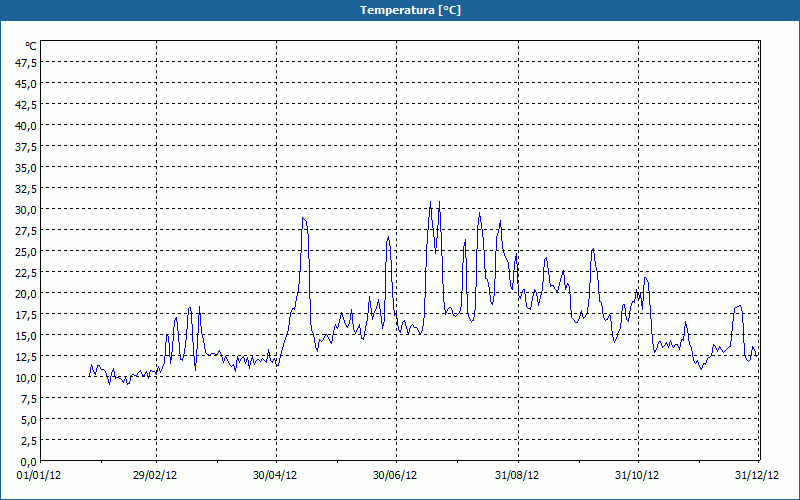
Task: Select the 31/08/12 date label
Action: [517, 476]
